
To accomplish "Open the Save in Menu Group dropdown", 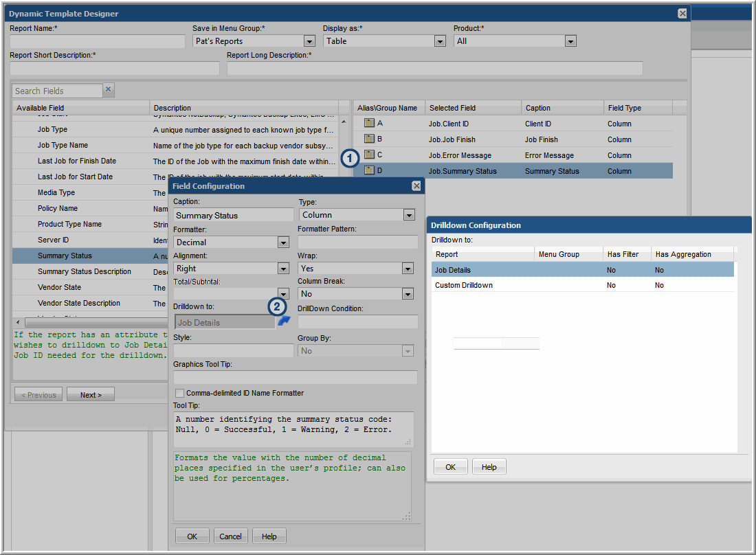I will [x=309, y=42].
